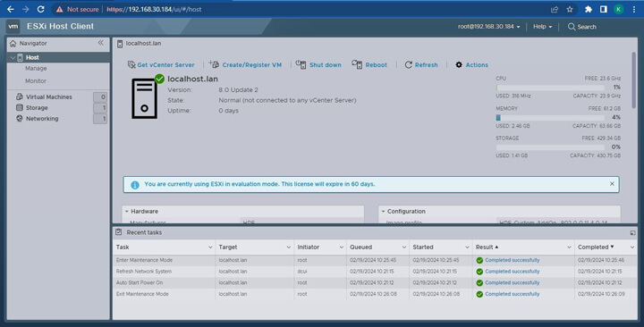Open the Initiator column dropdown arrow
This screenshot has height=327, width=644.
coord(341,247)
